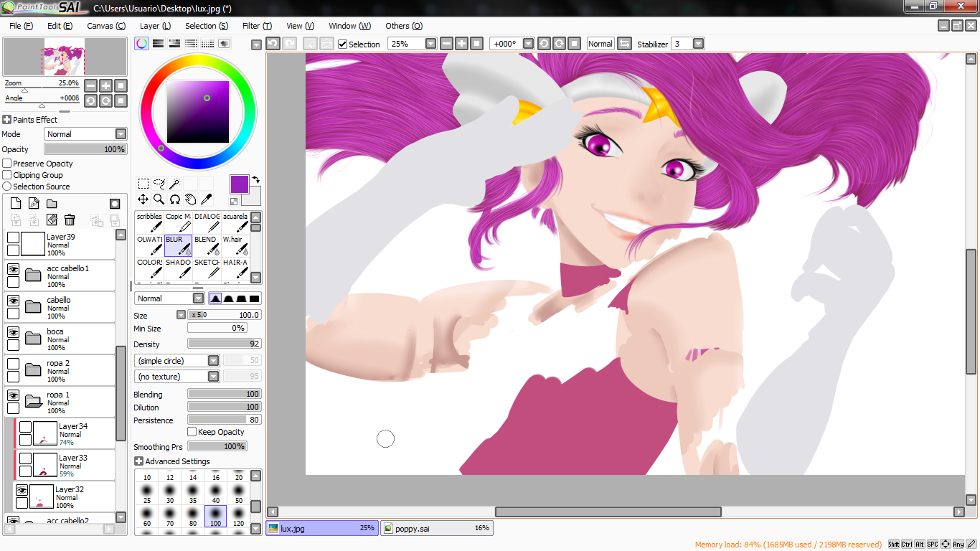The width and height of the screenshot is (980, 551).
Task: Flip canvas view horizontally icon
Action: pos(624,44)
